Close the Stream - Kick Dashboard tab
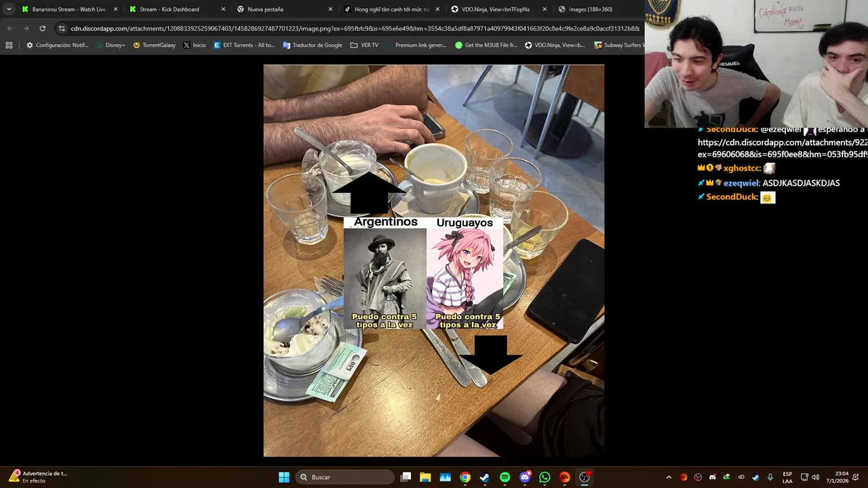Screen dimensions: 868x488 pyautogui.click(x=223, y=9)
